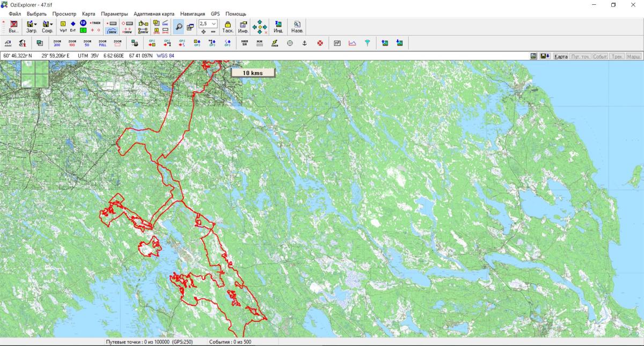Open the Карта menu
The height and width of the screenshot is (346, 644).
[89, 13]
